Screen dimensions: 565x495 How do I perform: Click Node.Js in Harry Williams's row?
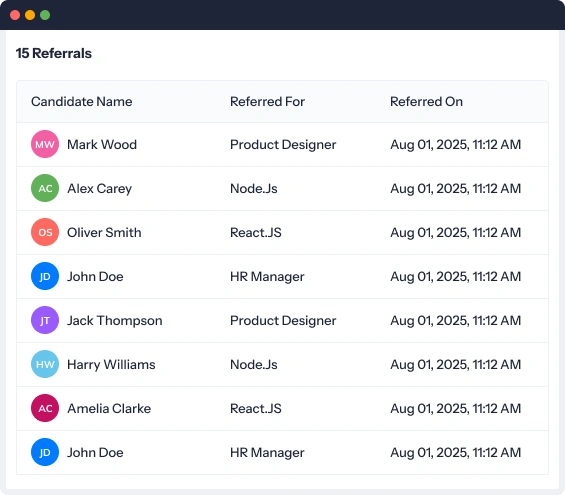click(254, 365)
